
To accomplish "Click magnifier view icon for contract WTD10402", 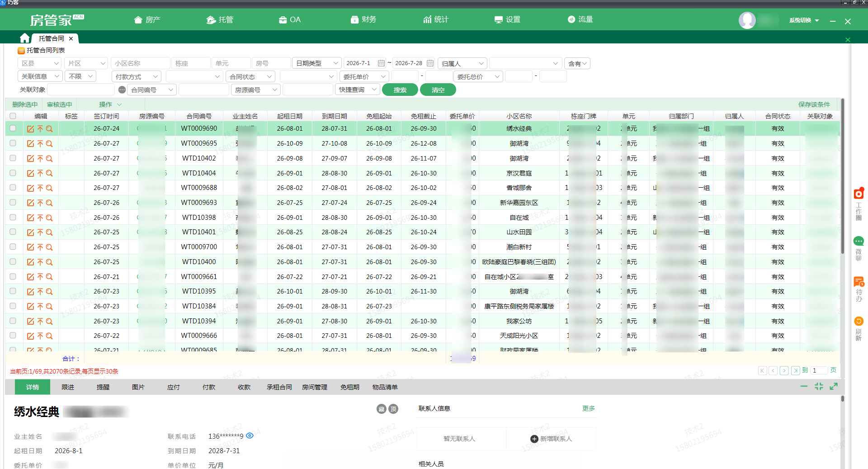I will tap(49, 159).
